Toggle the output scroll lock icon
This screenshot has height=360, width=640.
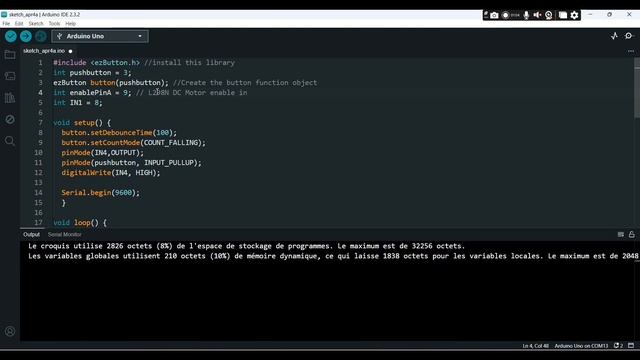pyautogui.click(x=631, y=234)
